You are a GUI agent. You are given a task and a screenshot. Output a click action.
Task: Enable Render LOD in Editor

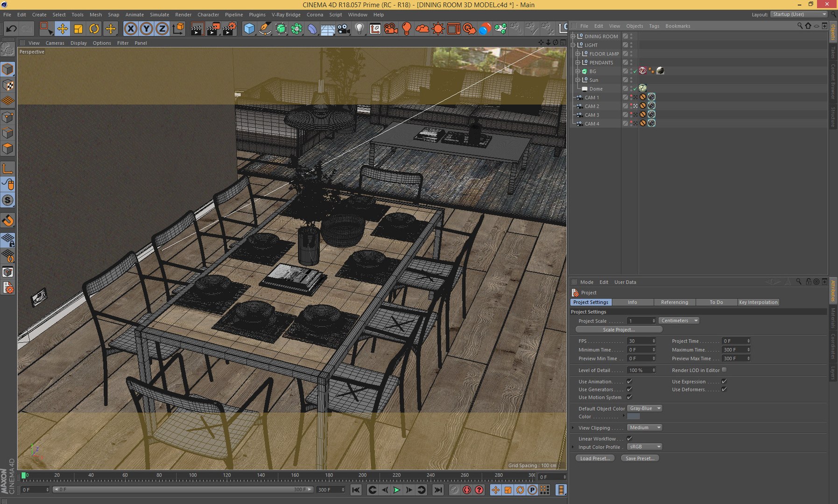724,370
